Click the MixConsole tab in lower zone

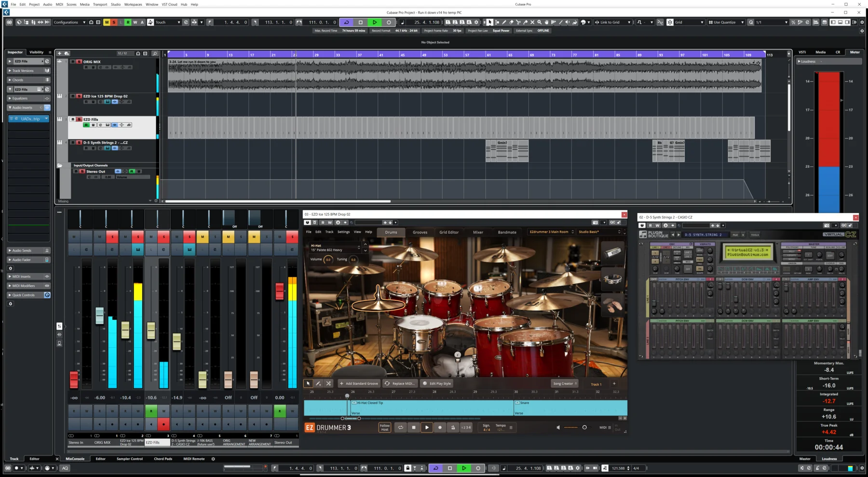(x=75, y=459)
